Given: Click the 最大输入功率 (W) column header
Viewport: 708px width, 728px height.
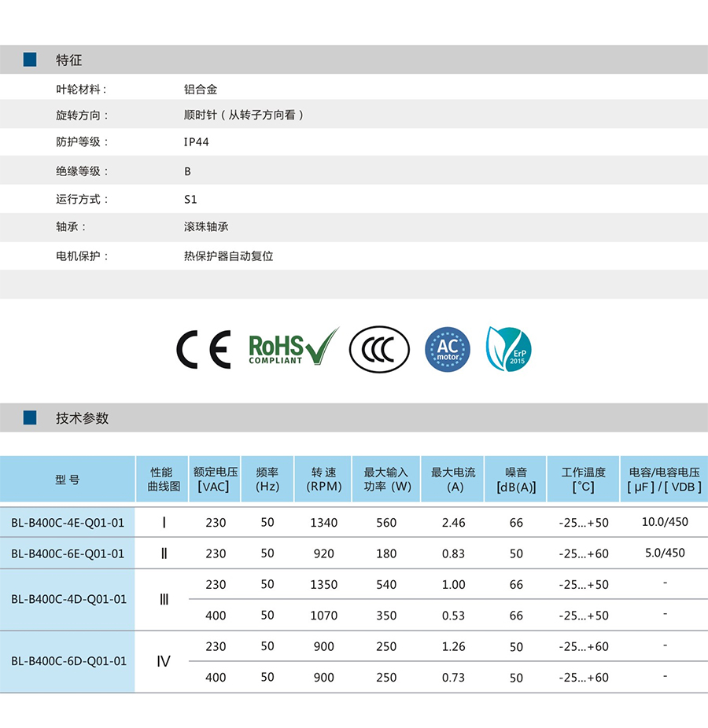Looking at the screenshot, I should 386,480.
